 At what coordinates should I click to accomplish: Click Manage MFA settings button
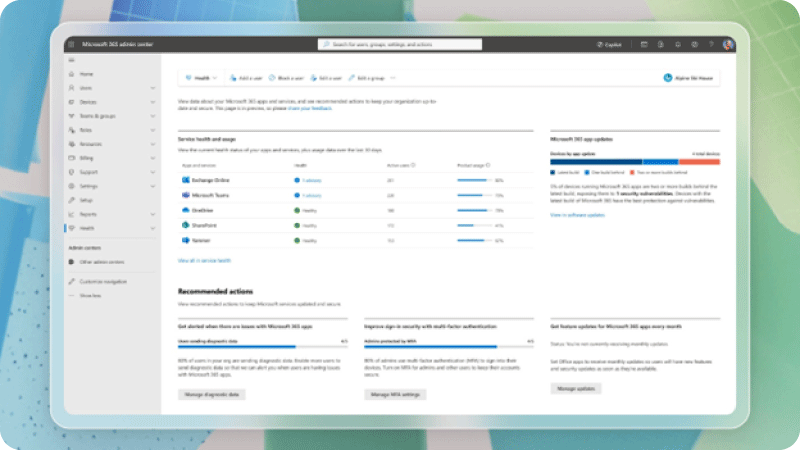point(395,394)
